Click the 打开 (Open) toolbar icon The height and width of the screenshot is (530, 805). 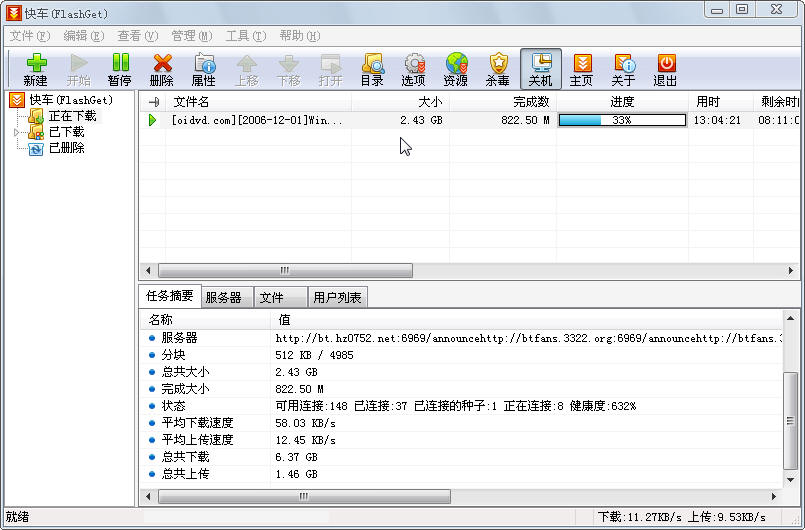pos(330,70)
